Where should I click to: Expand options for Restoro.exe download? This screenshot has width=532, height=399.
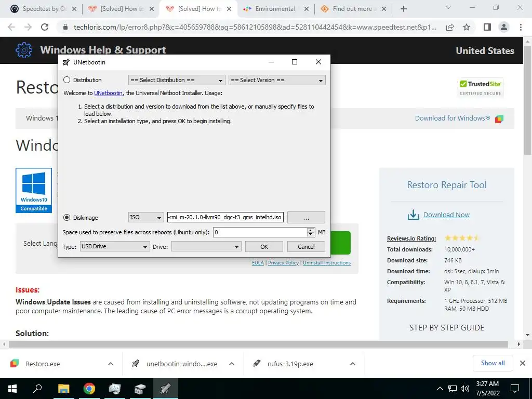pos(111,364)
